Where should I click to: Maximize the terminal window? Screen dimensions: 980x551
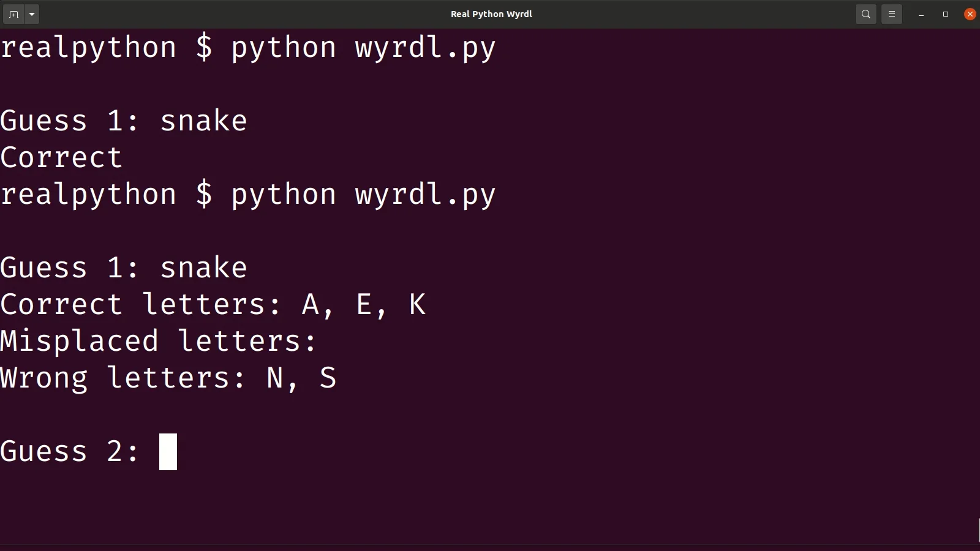946,14
